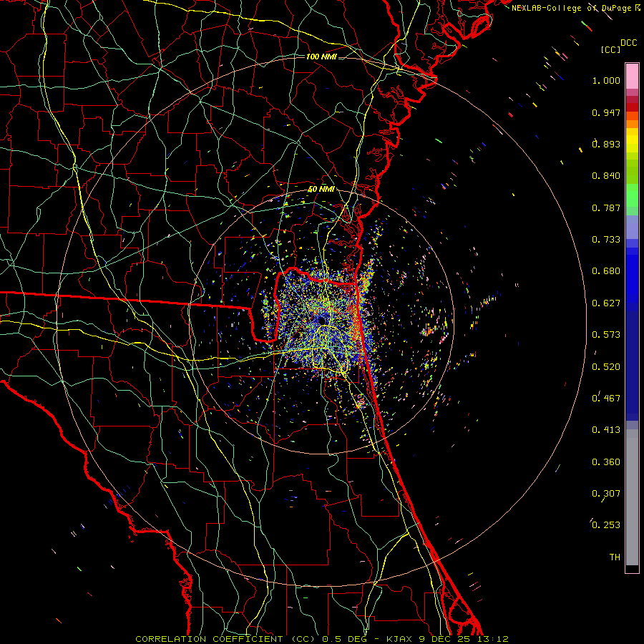Click the red-orange segment of the color bar
The height and width of the screenshot is (644, 644).
click(632, 115)
